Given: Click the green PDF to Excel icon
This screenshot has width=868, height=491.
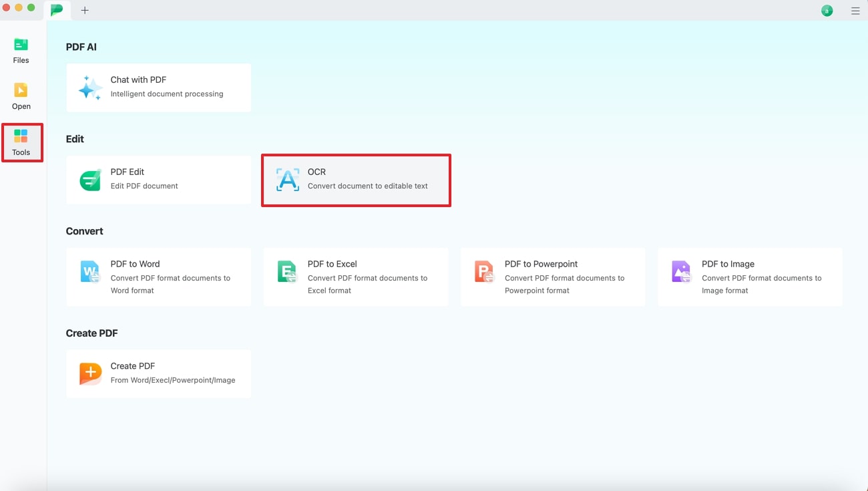Looking at the screenshot, I should tap(287, 272).
